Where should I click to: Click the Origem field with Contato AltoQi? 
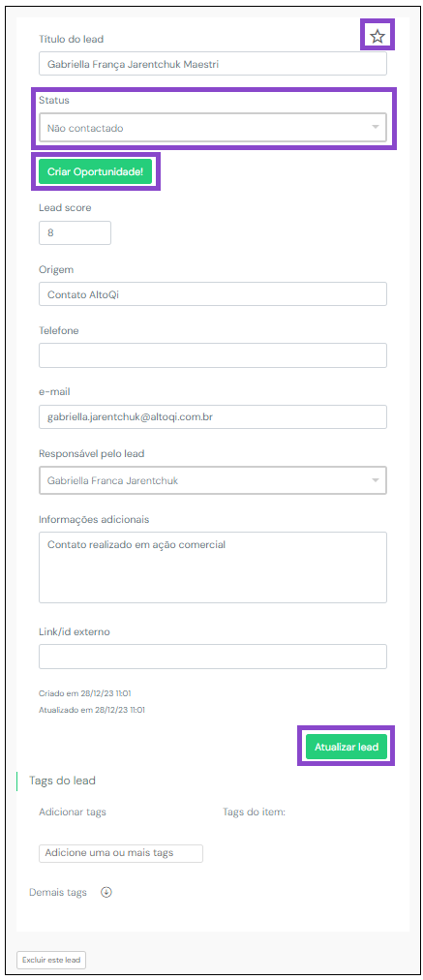coord(212,293)
